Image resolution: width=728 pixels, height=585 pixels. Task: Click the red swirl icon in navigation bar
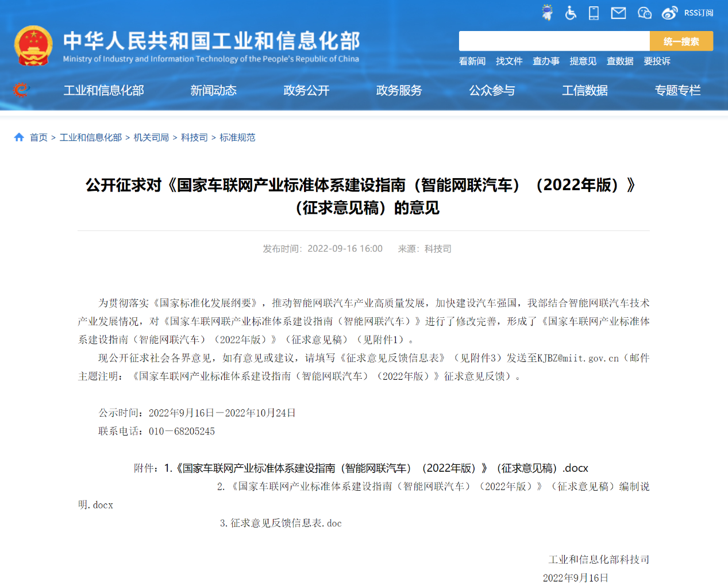click(x=21, y=90)
